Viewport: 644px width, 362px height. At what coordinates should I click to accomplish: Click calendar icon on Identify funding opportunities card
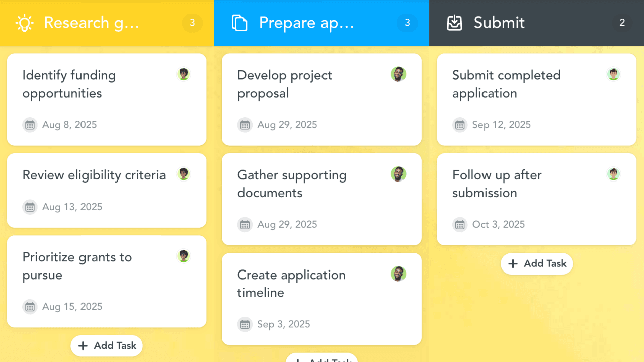tap(30, 125)
